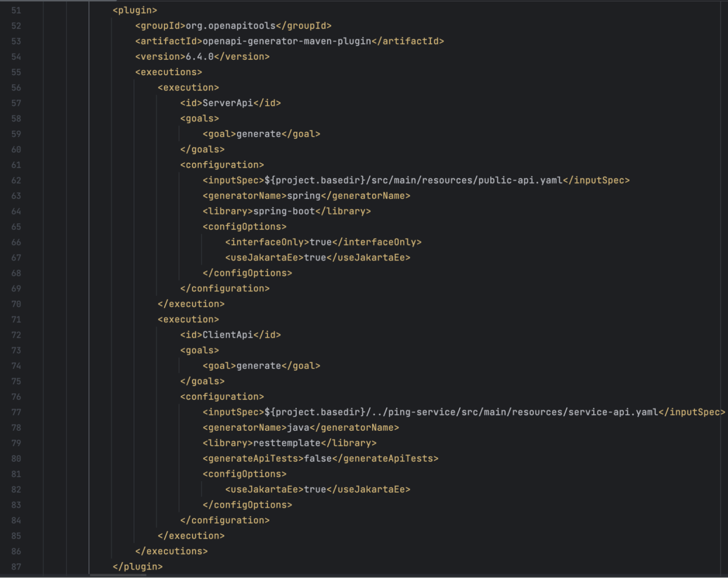
Task: Click the configOptions tag on line 81
Action: (244, 474)
